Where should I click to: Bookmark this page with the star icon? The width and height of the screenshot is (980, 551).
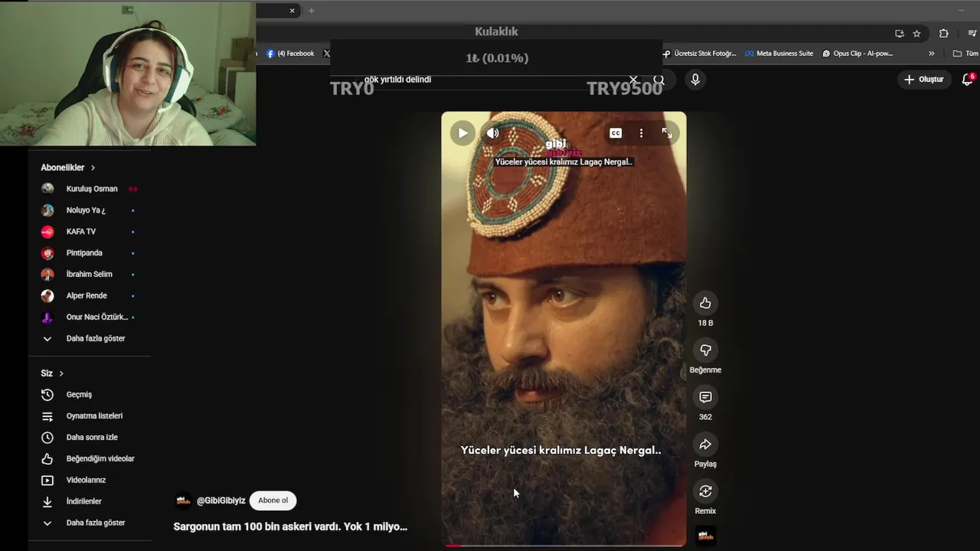(x=917, y=34)
